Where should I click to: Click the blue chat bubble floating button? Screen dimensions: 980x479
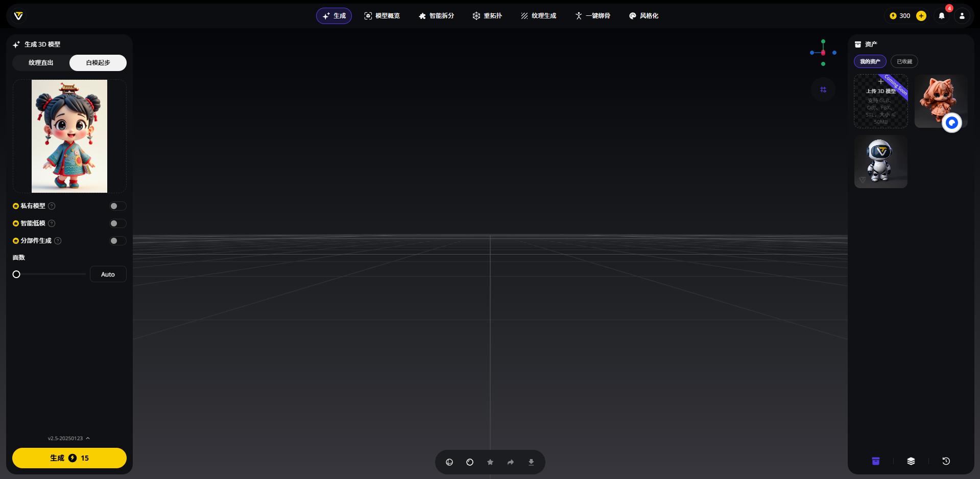952,123
